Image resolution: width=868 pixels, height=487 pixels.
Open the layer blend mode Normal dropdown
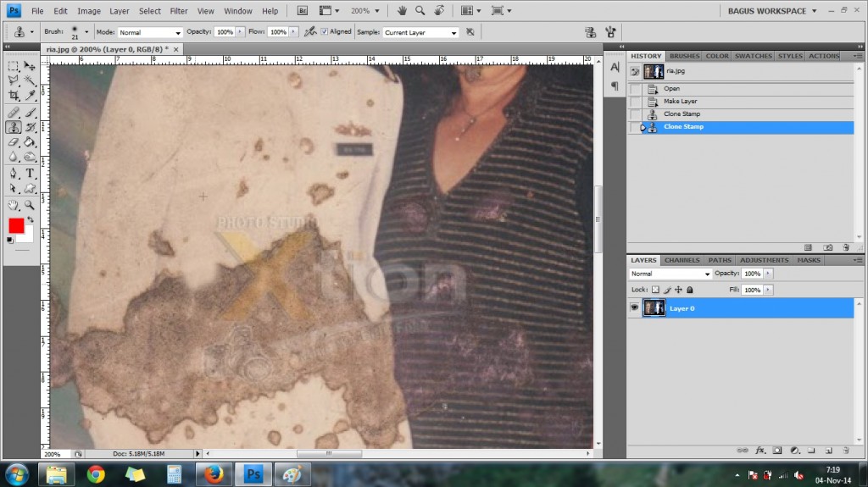pyautogui.click(x=670, y=274)
